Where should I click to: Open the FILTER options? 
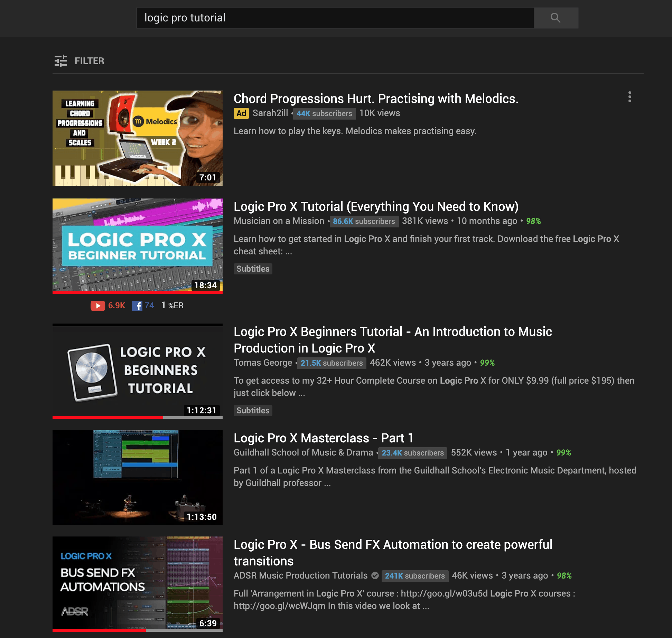click(x=79, y=61)
